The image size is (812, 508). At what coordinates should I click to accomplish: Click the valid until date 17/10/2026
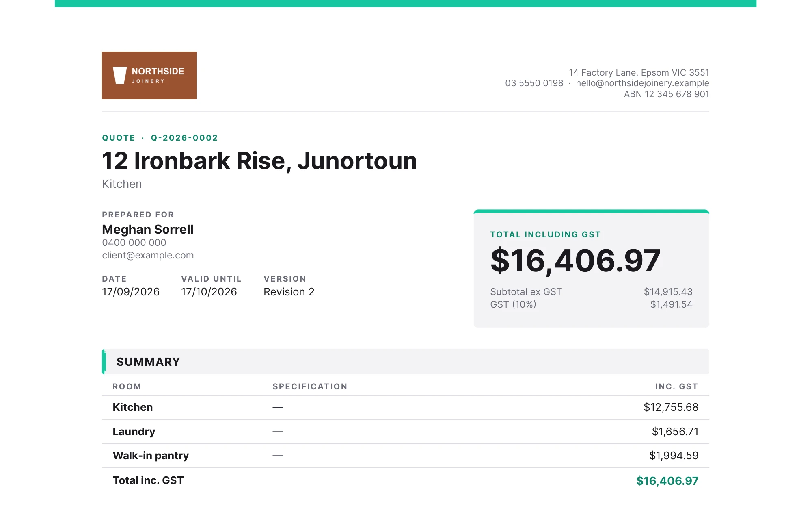[209, 292]
